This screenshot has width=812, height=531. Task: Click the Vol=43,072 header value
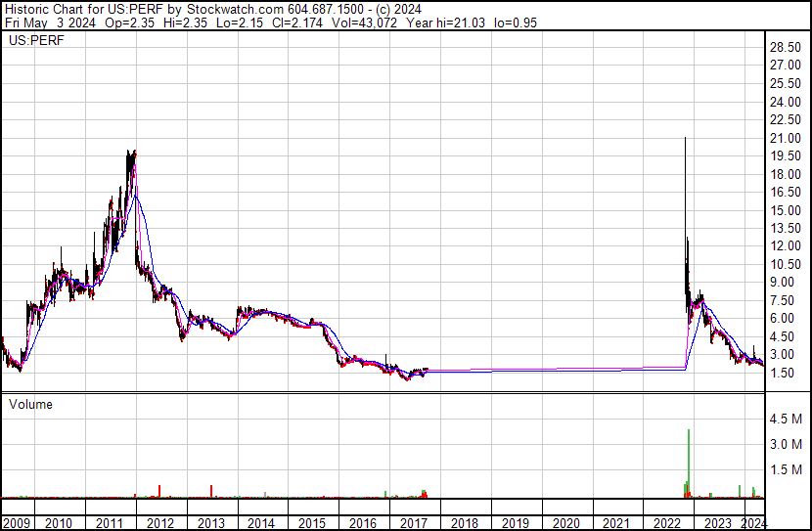[x=365, y=22]
